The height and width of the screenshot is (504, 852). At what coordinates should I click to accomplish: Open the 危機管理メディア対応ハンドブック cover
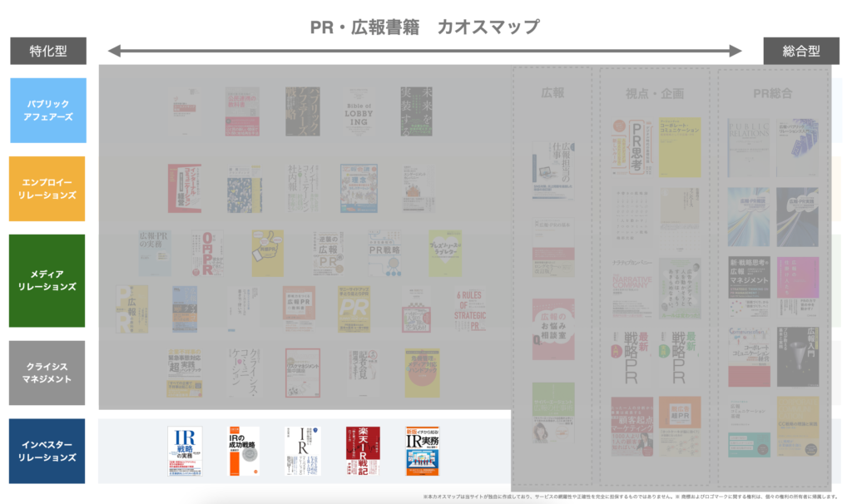coord(422,373)
